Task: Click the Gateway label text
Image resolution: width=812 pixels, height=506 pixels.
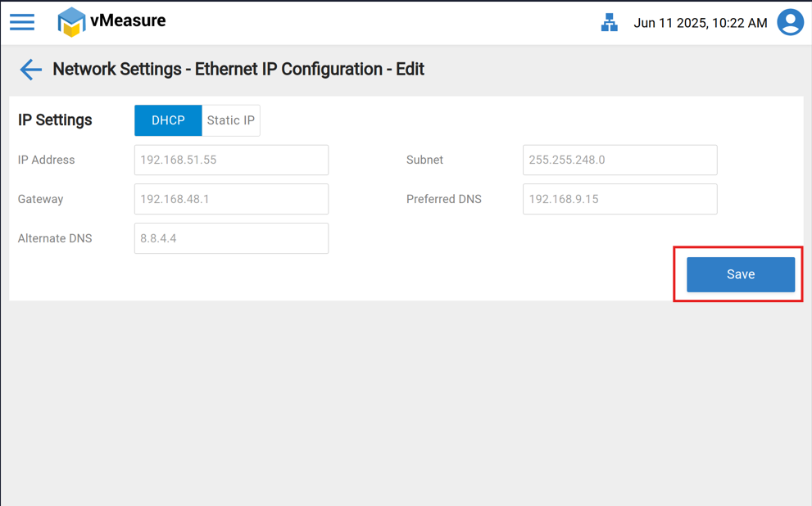Action: pos(40,199)
